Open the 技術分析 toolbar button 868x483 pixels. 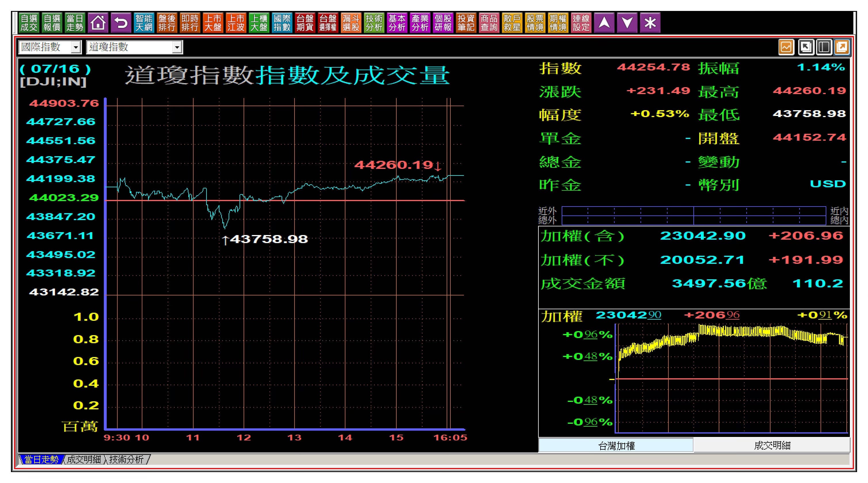(374, 23)
